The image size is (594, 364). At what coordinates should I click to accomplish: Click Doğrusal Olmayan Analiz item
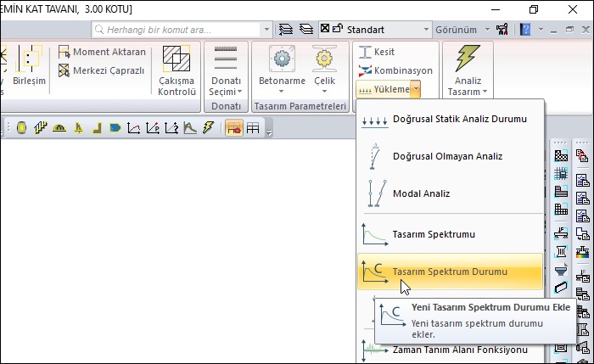pos(447,156)
